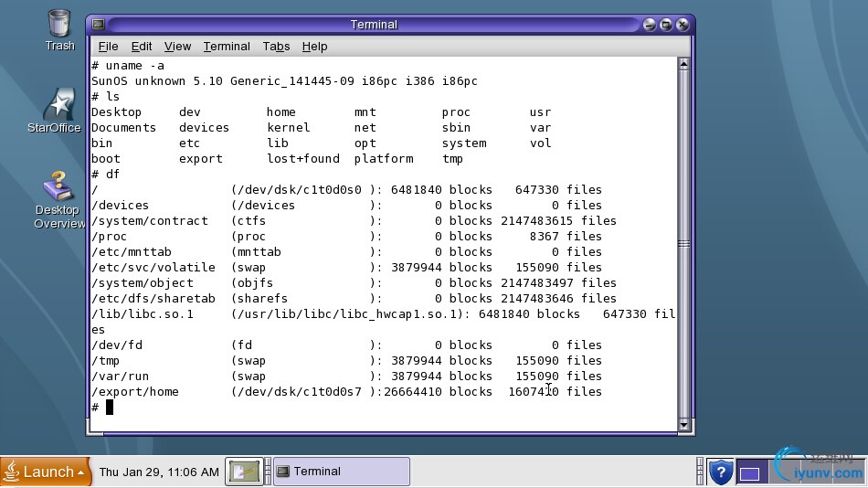Click '(objfs' filesystem text
Screen dimensions: 868x488
[252, 282]
